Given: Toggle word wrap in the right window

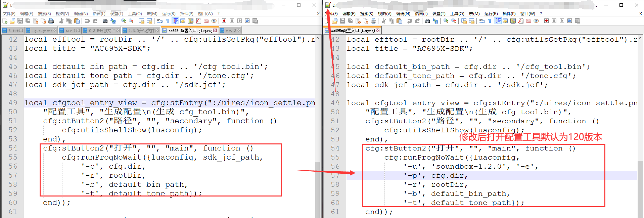Looking at the screenshot, I should click(482, 21).
